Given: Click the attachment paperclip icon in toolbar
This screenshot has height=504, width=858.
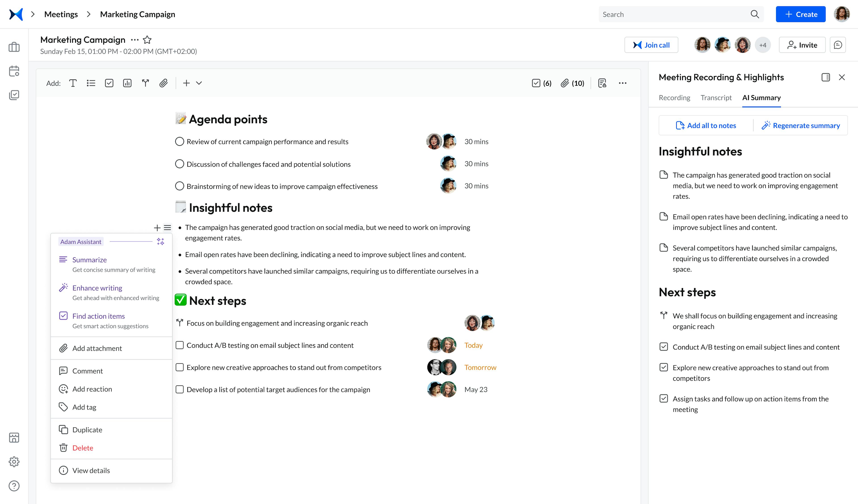Looking at the screenshot, I should click(x=163, y=83).
